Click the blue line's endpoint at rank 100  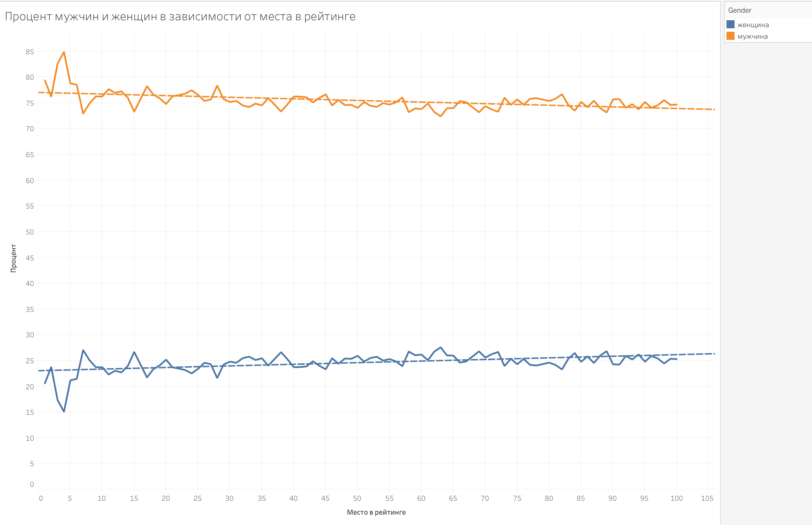(676, 359)
